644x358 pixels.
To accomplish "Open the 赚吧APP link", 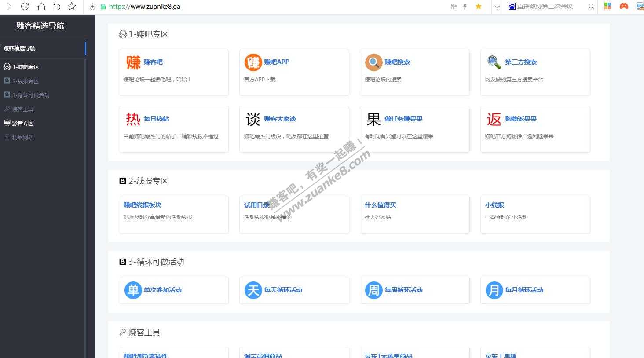I will point(277,62).
